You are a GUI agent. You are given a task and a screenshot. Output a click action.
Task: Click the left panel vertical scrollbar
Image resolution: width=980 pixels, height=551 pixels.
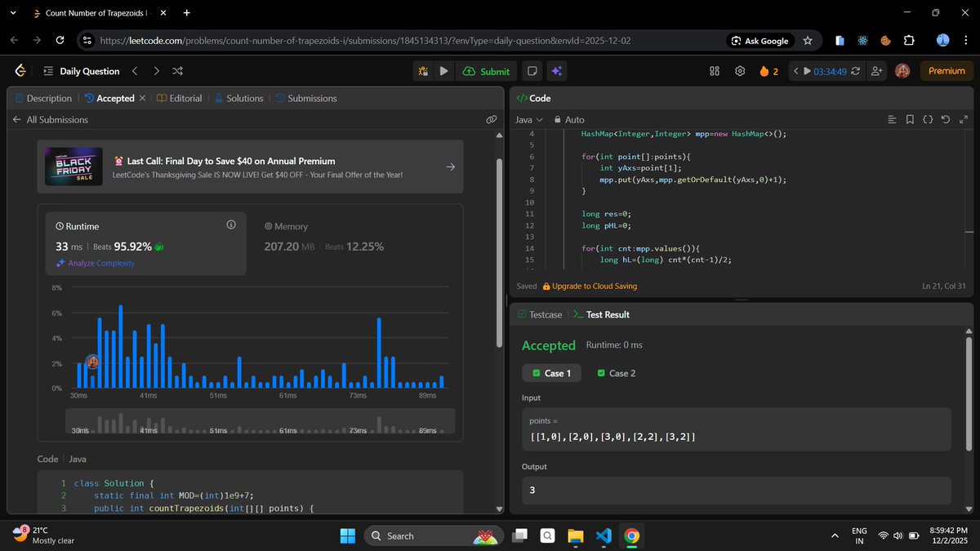point(500,253)
